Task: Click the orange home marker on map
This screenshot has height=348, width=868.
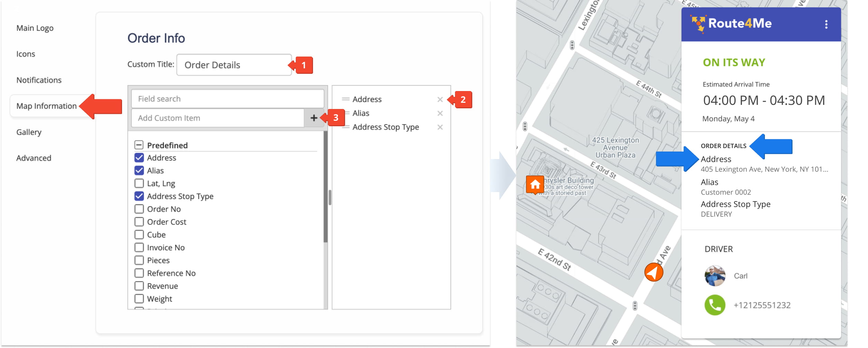Action: click(x=535, y=185)
